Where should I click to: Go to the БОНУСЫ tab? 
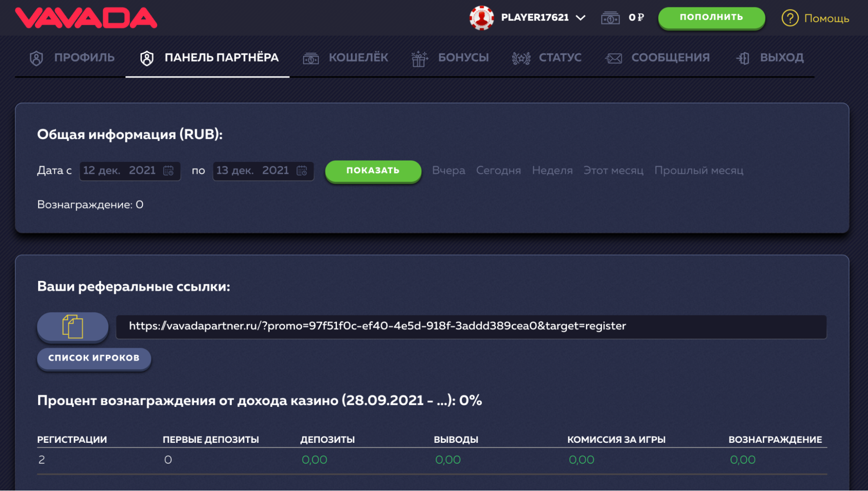point(463,57)
